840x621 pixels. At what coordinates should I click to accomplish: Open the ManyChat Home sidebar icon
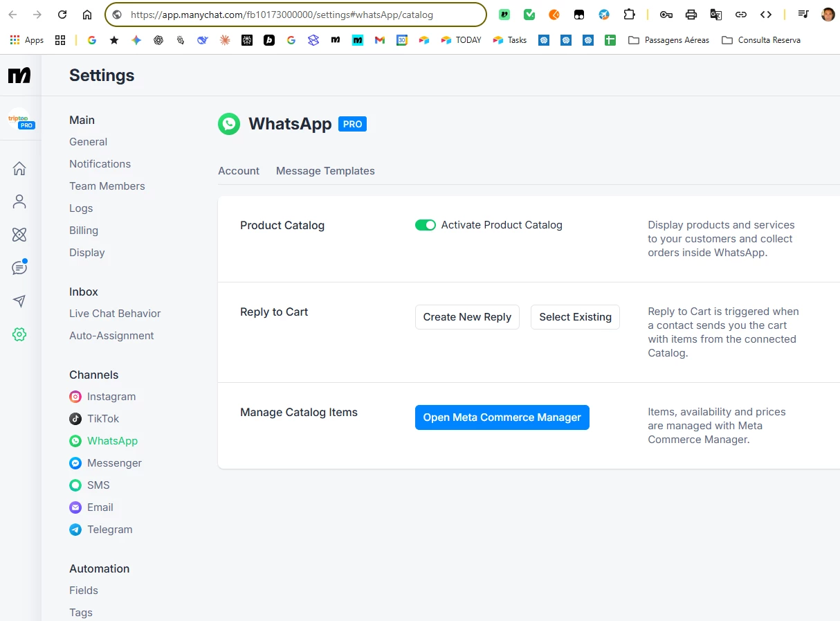tap(19, 168)
